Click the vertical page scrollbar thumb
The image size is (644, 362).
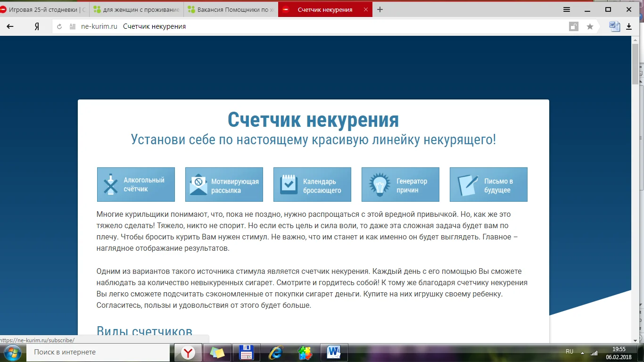tap(635, 64)
